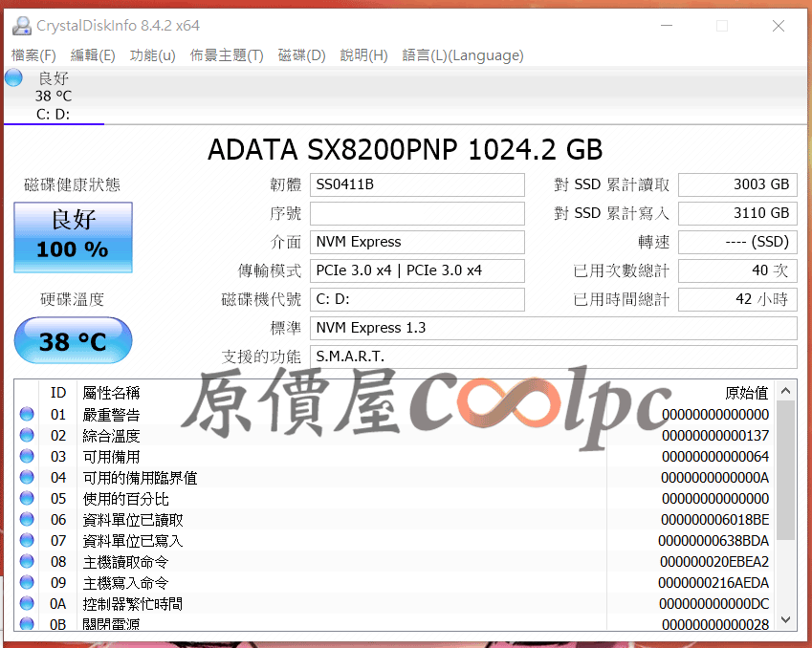Viewport: 812px width, 648px height.
Task: Click the attribute list scrollbar thumb
Action: coord(785,470)
